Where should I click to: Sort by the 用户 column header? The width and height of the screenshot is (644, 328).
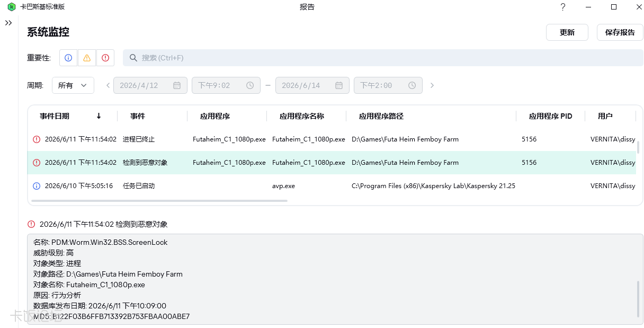pyautogui.click(x=605, y=116)
